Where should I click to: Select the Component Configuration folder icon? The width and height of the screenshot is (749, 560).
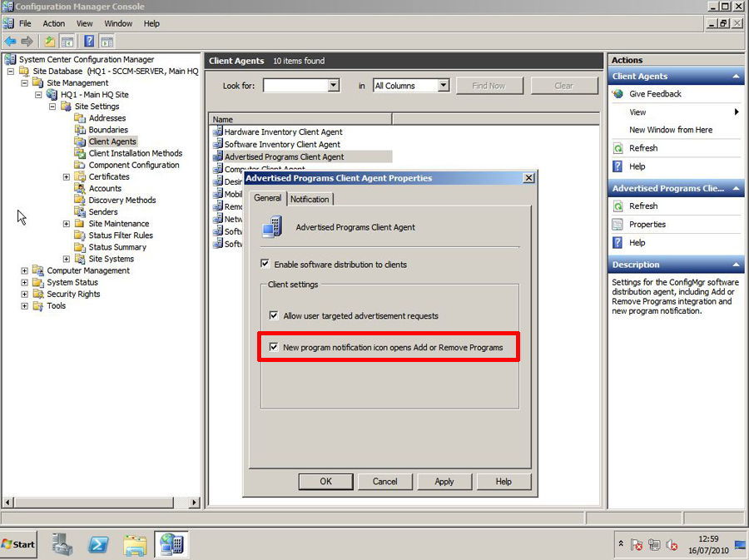point(80,165)
